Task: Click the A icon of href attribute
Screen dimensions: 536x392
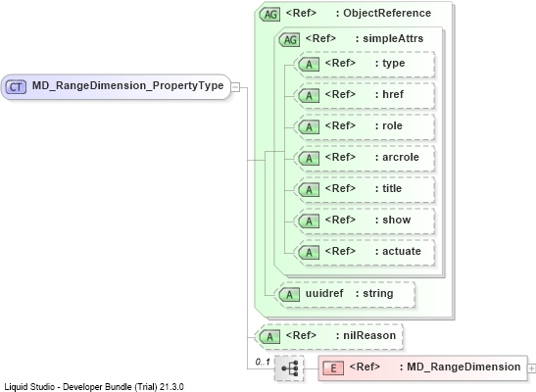Action: click(309, 96)
